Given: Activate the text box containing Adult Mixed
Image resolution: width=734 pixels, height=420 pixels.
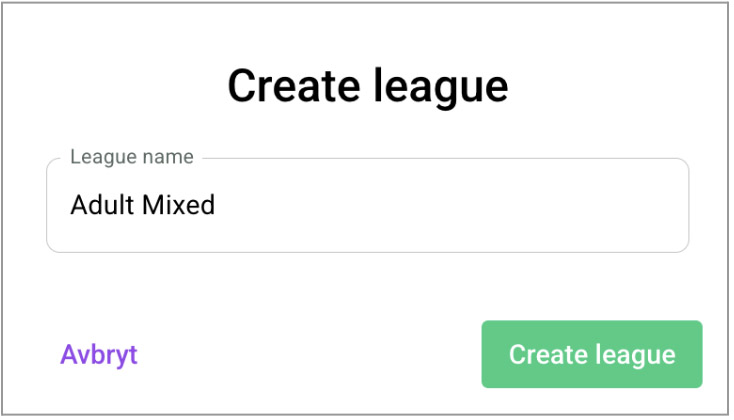Looking at the screenshot, I should click(367, 205).
